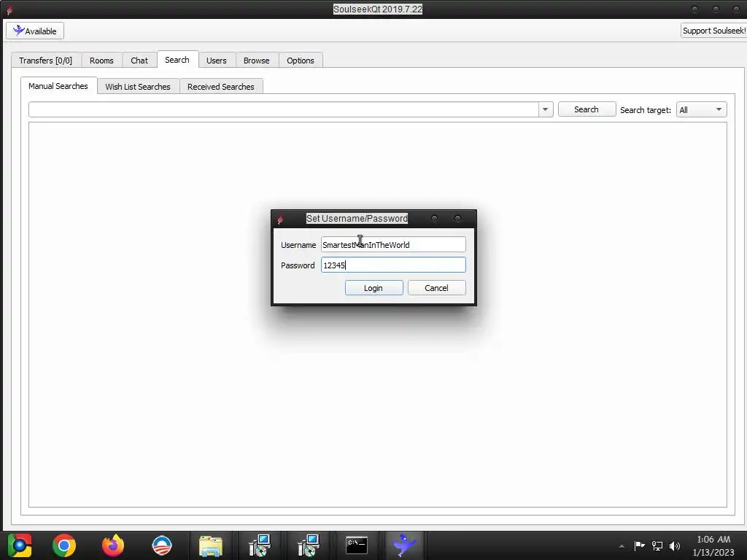Open the first multicolor Chrome taskbar icon

(x=19, y=545)
